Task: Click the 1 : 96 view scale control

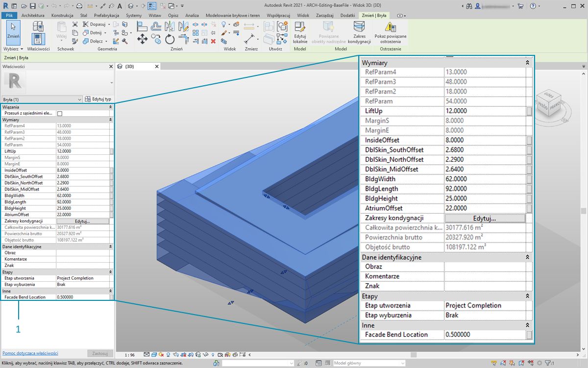Action: coord(130,354)
